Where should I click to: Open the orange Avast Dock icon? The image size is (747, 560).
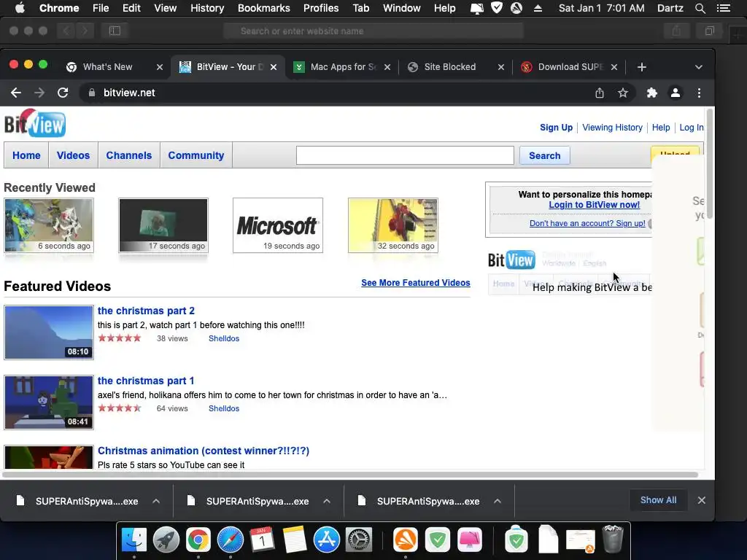[406, 540]
